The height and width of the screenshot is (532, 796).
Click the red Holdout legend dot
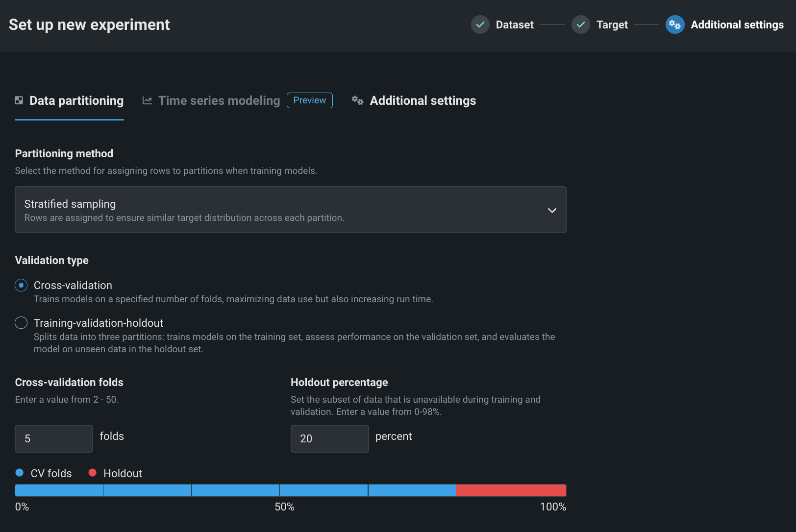click(x=92, y=473)
